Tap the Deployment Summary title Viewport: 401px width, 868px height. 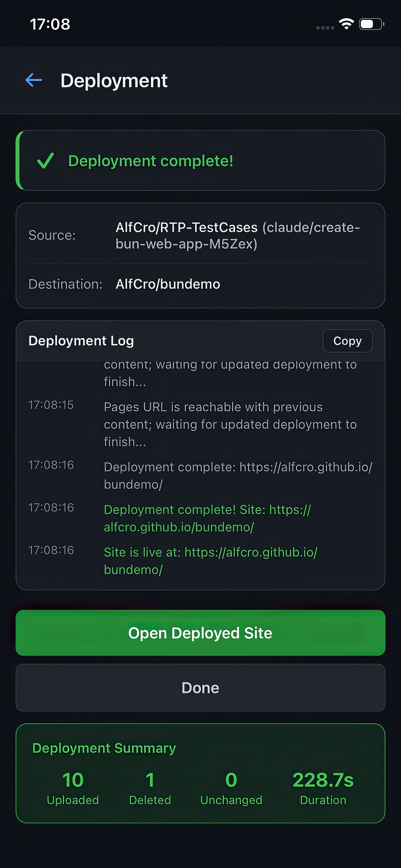click(x=104, y=748)
